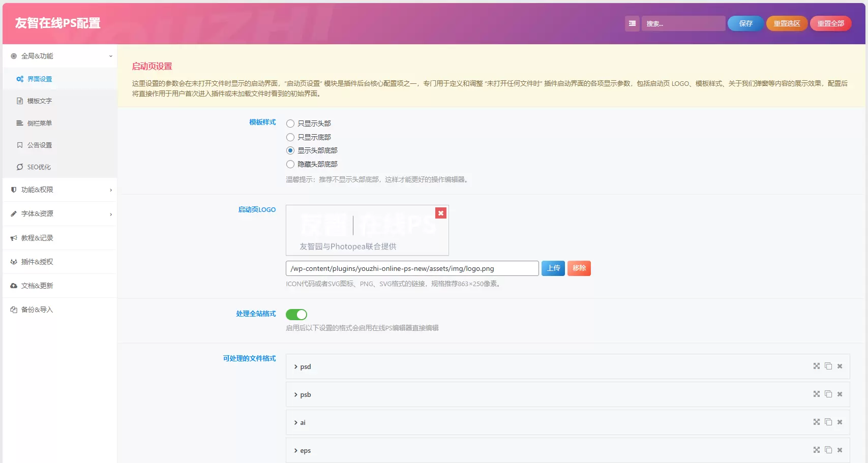Toggle the 处理全站格式 switch

pos(296,315)
